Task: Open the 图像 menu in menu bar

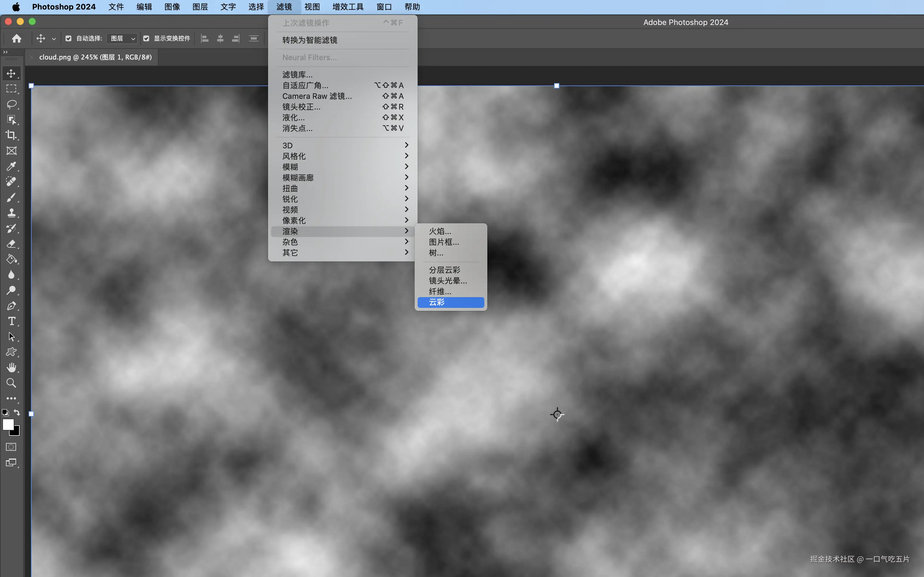Action: coord(172,7)
